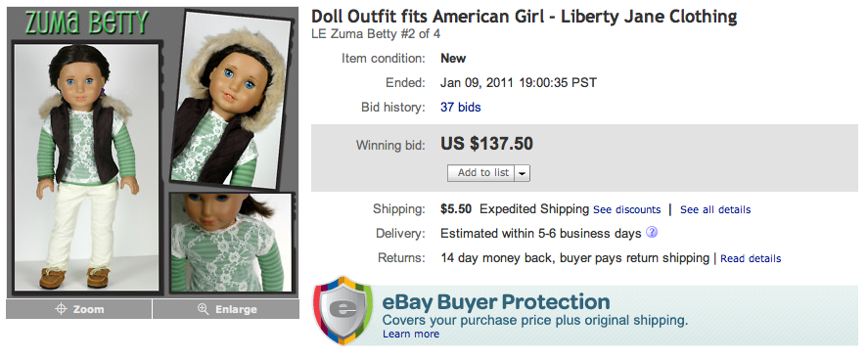
Task: Click the Enlarge button below image
Action: click(x=226, y=309)
